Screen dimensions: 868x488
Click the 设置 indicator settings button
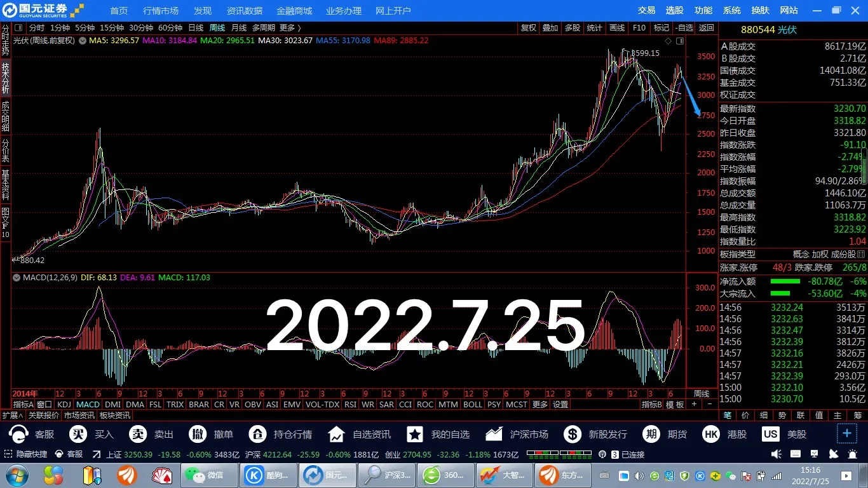click(560, 404)
